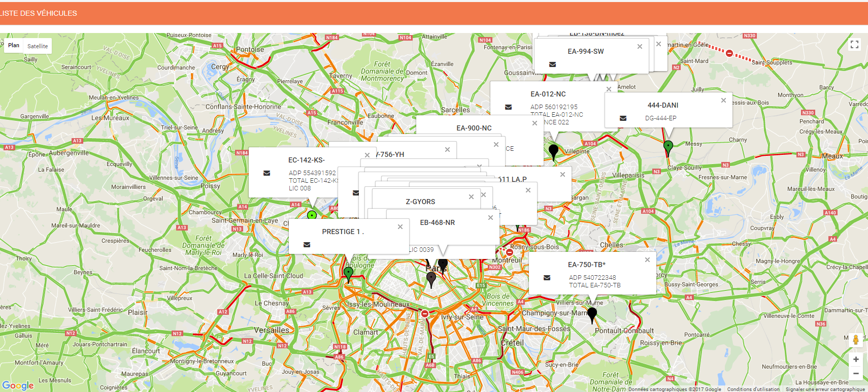
Task: Select green marker near Bois de Boulogne
Action: click(348, 274)
